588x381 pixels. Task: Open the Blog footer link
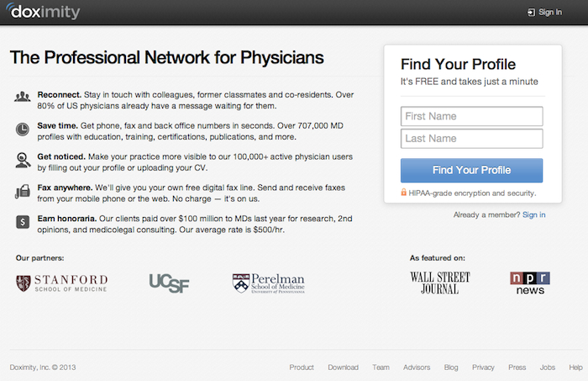[451, 367]
